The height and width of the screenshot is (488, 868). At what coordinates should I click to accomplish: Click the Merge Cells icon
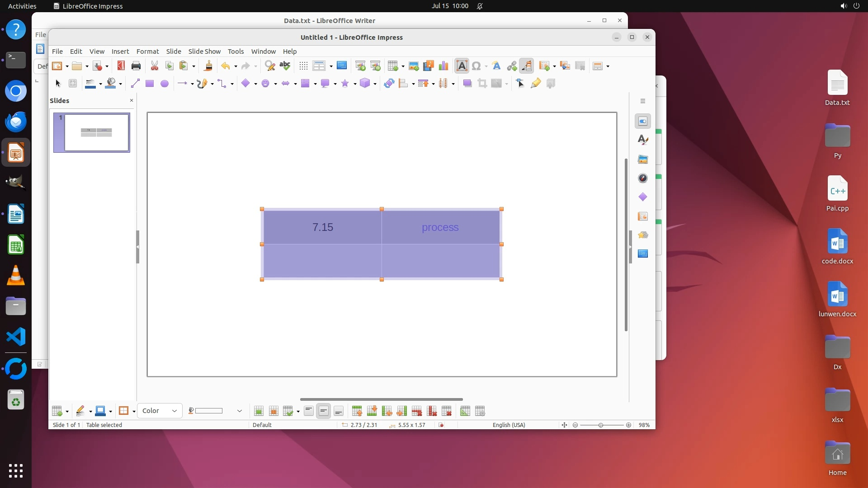(x=259, y=411)
